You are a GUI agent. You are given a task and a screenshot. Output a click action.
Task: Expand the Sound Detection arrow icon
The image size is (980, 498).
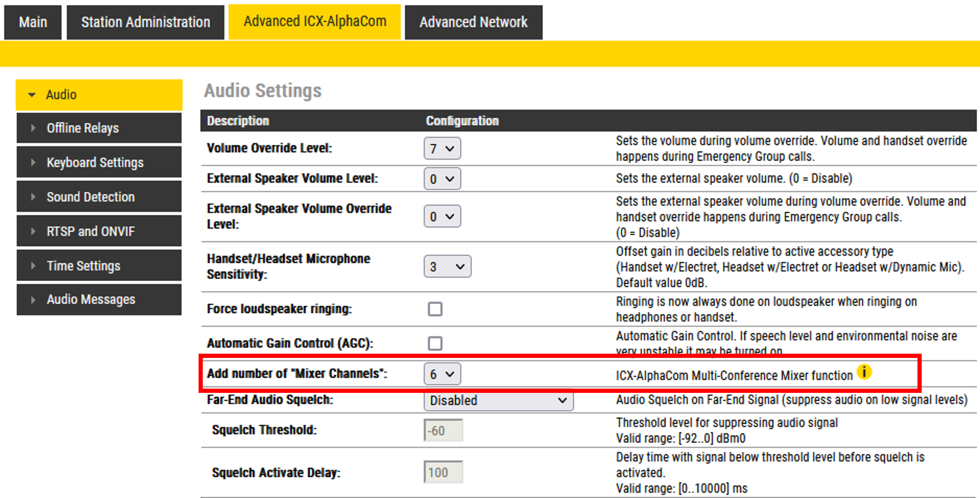click(x=33, y=197)
